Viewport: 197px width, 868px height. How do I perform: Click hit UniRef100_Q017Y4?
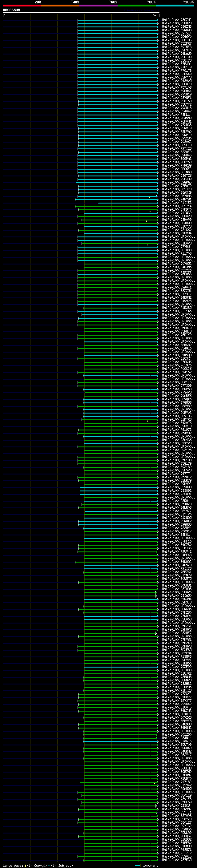click(x=177, y=206)
